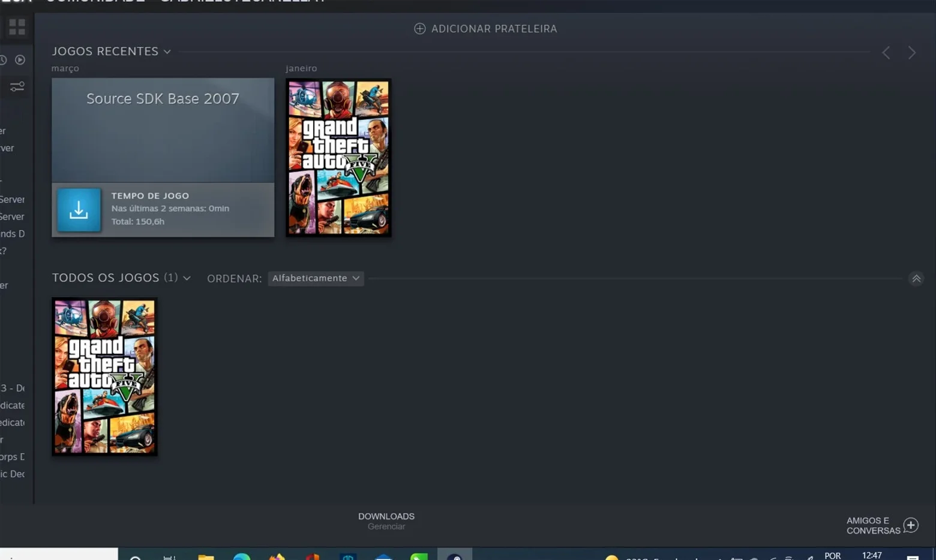Click 'Nas últimas 2 semanas: 0min' text
This screenshot has width=936, height=560.
pos(170,208)
